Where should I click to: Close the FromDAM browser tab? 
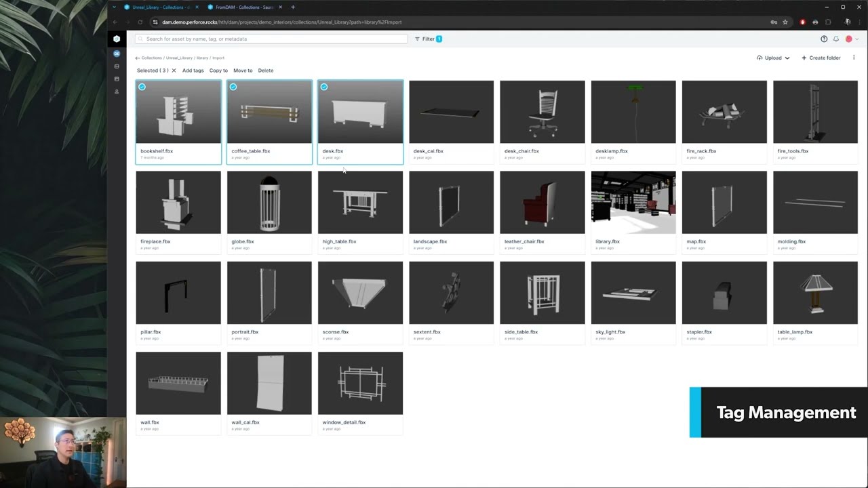280,7
